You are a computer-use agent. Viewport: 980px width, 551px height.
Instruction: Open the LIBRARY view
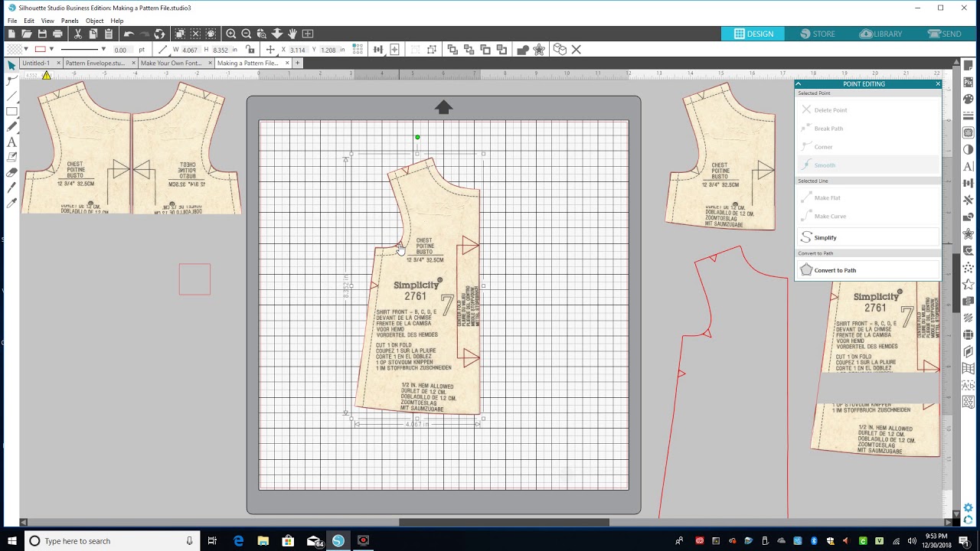pos(880,34)
